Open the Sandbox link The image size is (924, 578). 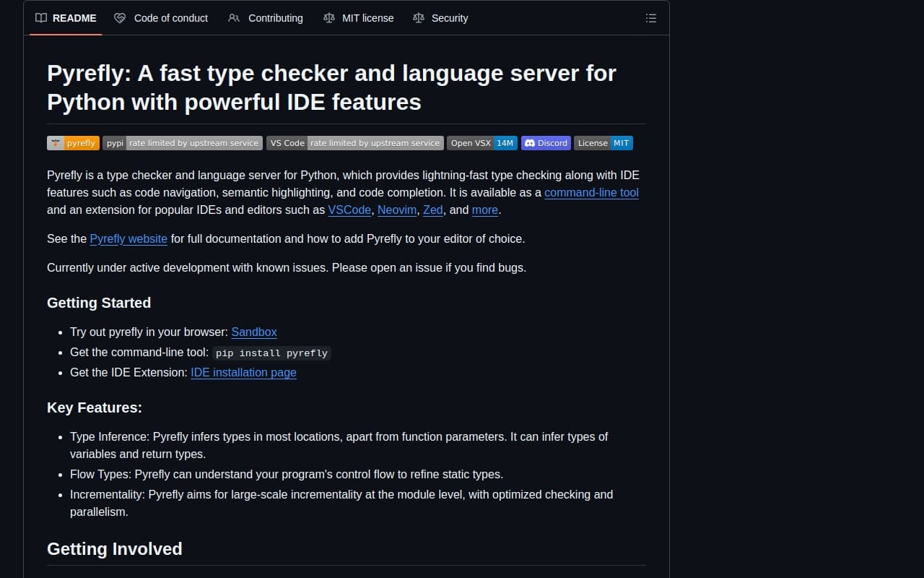pyautogui.click(x=253, y=332)
